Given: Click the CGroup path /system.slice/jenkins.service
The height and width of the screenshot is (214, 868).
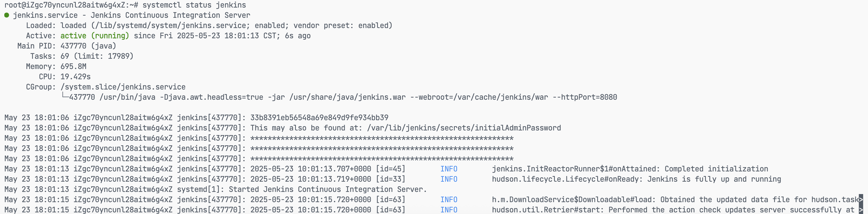Looking at the screenshot, I should pyautogui.click(x=123, y=87).
